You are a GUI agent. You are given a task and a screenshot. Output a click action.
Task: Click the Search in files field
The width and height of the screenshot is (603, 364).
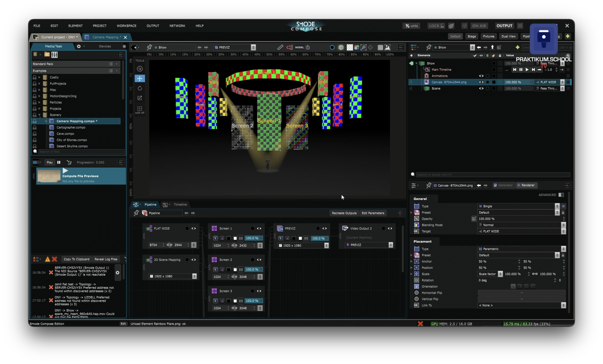point(81,152)
